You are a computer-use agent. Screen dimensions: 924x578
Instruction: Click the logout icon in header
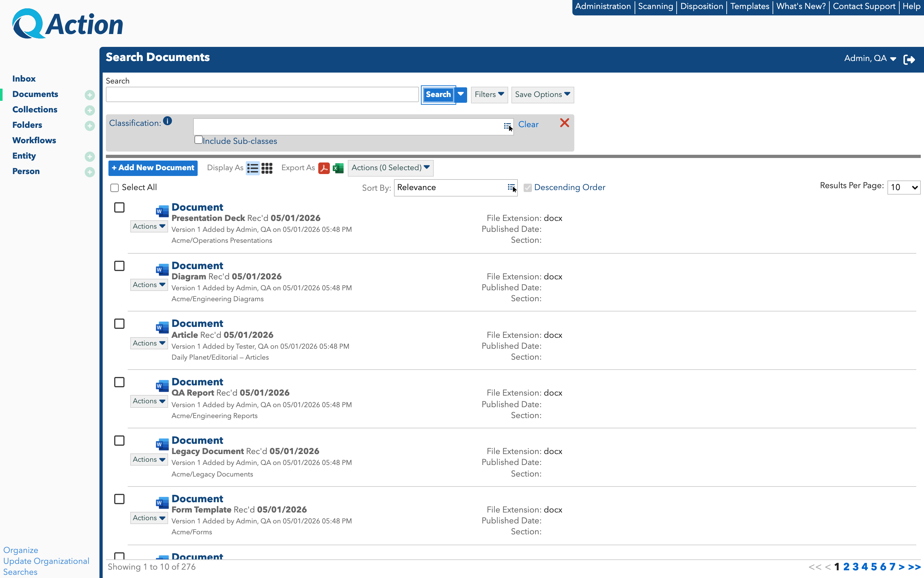909,59
